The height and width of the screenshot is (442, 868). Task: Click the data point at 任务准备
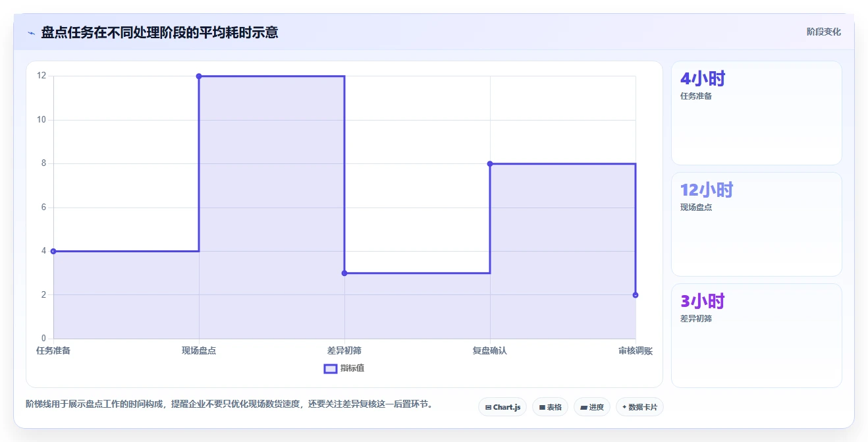[53, 251]
